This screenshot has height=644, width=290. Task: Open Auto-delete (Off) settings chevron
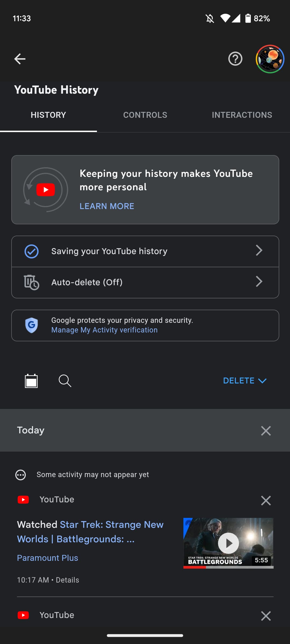tap(259, 282)
